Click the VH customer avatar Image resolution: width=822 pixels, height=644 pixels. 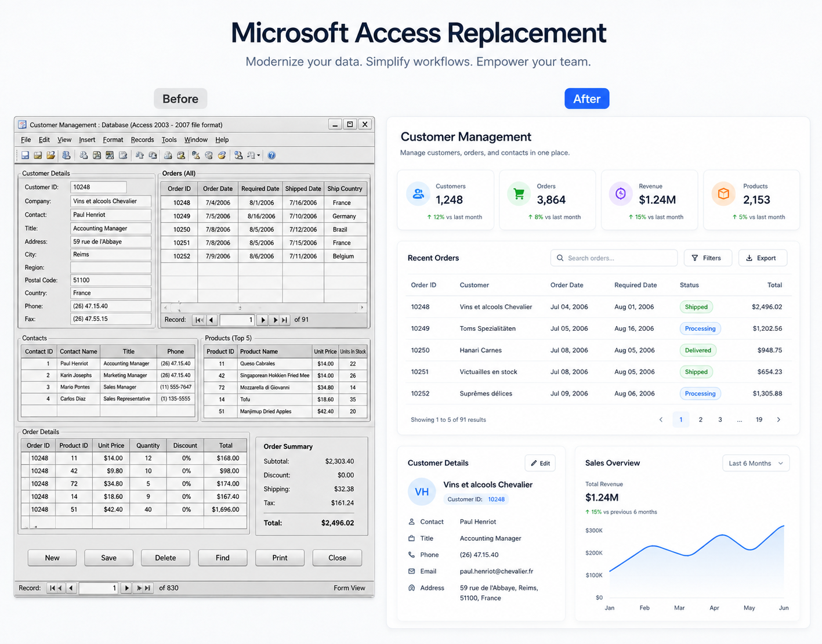(x=422, y=492)
